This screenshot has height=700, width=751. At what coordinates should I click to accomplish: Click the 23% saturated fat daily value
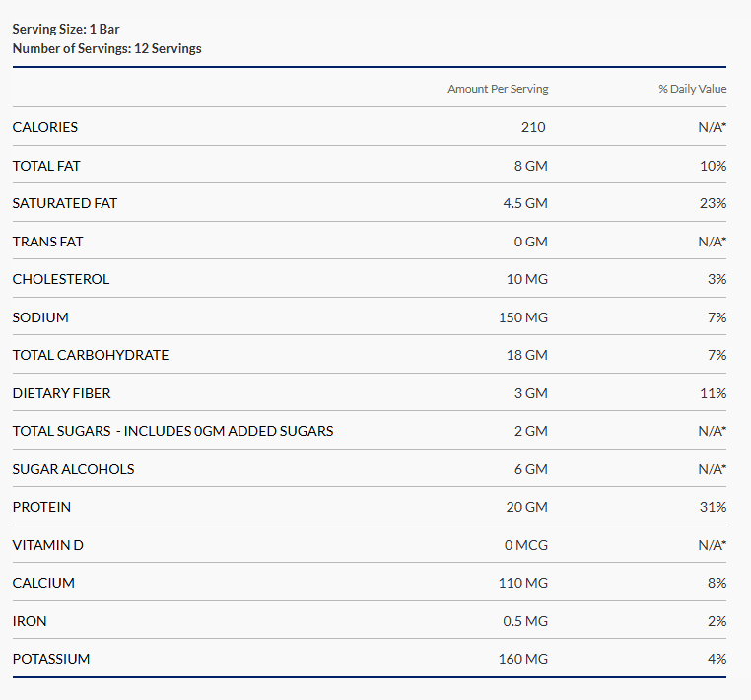point(713,203)
